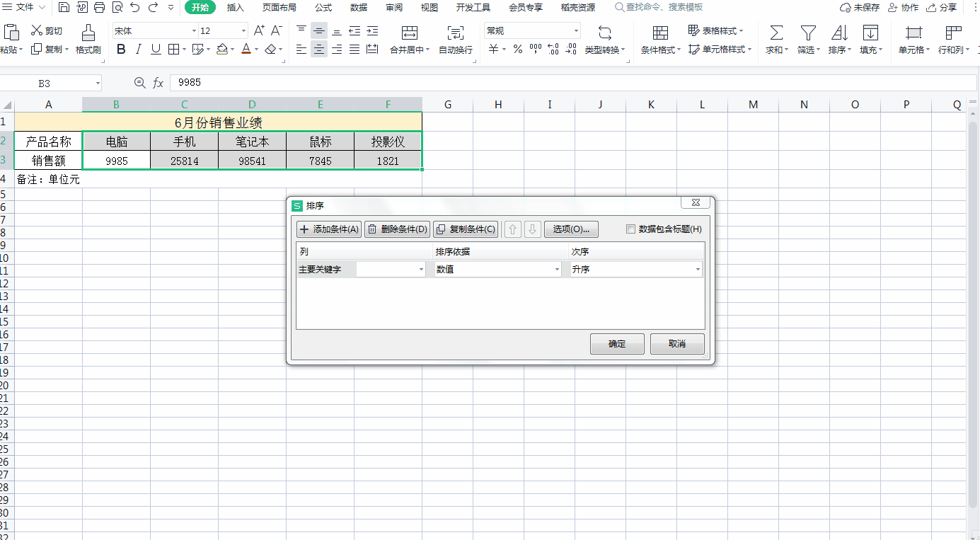Close the 排序 dialog with the X
Image resolution: width=980 pixels, height=540 pixels.
pyautogui.click(x=696, y=203)
